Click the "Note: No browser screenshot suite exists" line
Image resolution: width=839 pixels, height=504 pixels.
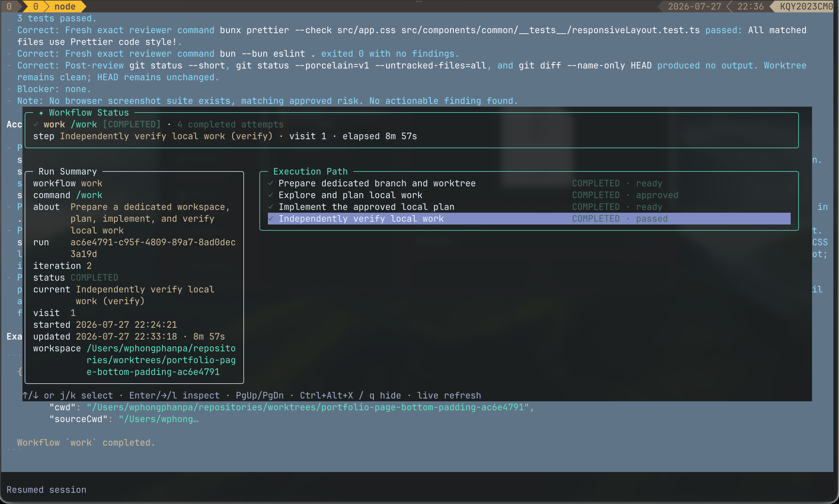[268, 101]
